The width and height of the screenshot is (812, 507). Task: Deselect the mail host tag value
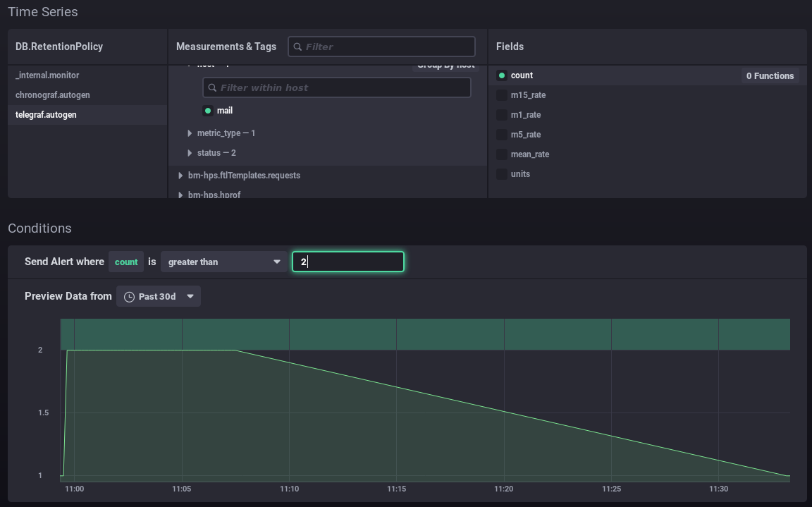coord(208,111)
